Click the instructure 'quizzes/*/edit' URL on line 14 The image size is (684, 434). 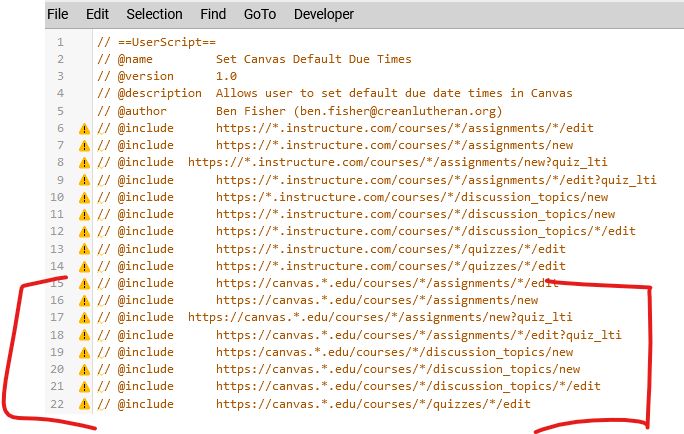[x=391, y=266]
